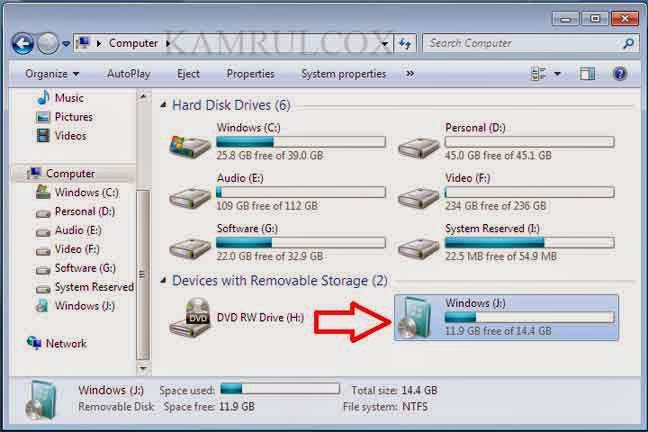The image size is (648, 432).
Task: Show more toolbar commands chevron
Action: 410,74
